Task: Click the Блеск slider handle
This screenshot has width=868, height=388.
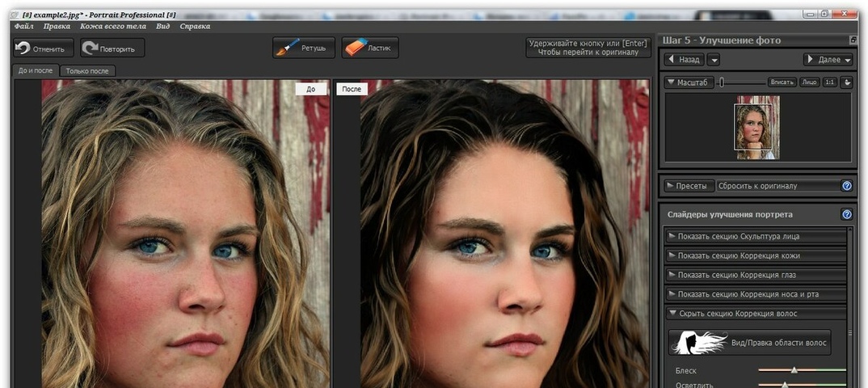Action: coord(794,369)
